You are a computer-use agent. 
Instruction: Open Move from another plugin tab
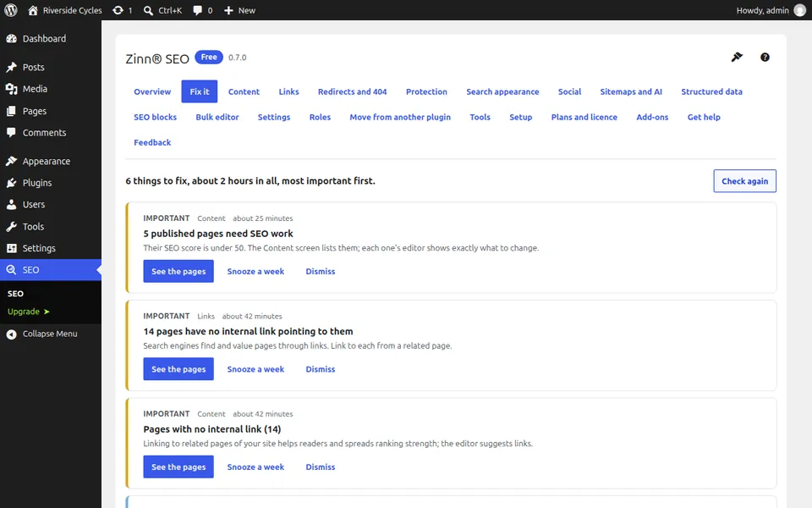[400, 117]
